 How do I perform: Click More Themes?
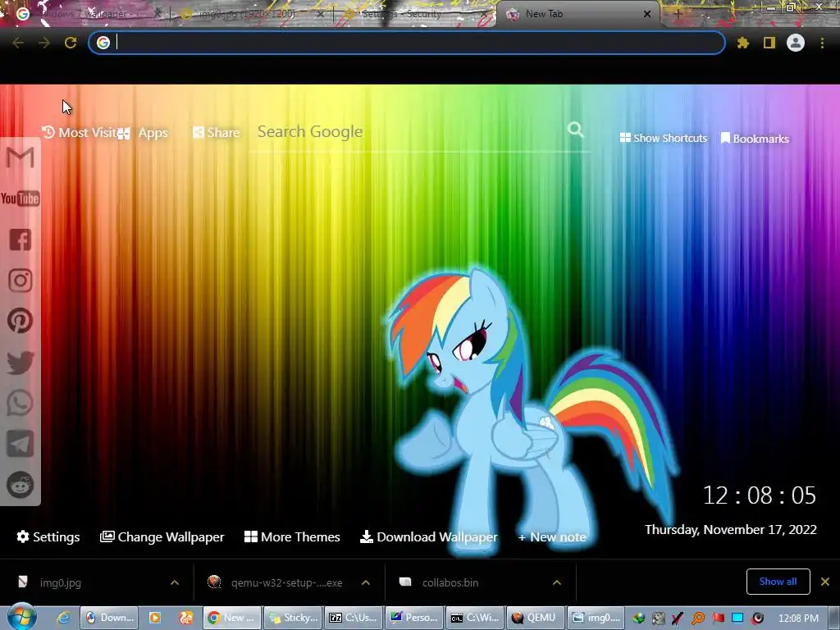292,536
